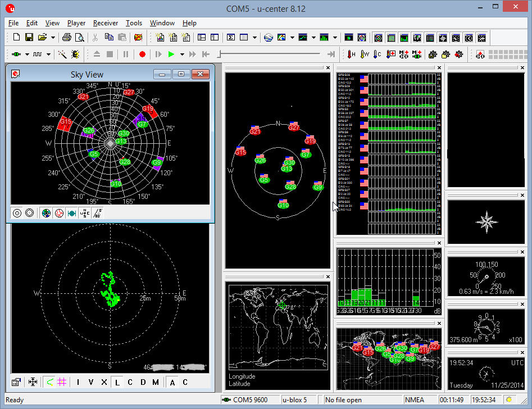The image size is (532, 409).
Task: Click the debug bug icon in toolbar
Action: tap(75, 54)
